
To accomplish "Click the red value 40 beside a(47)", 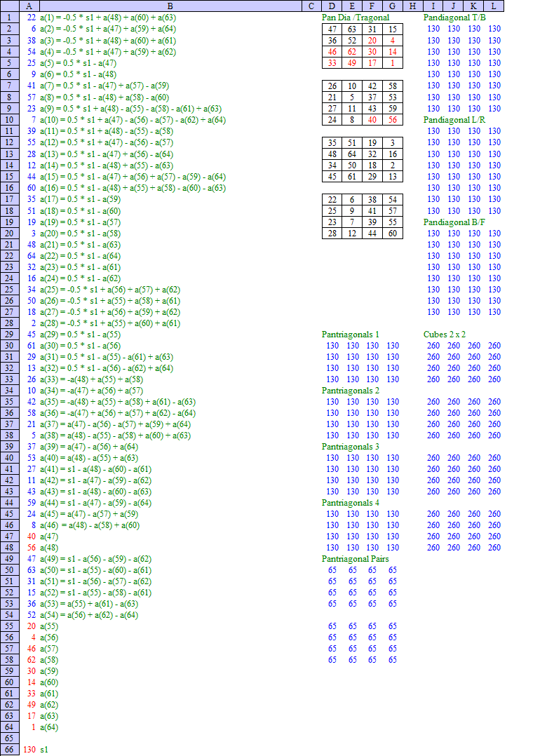I will pos(32,536).
